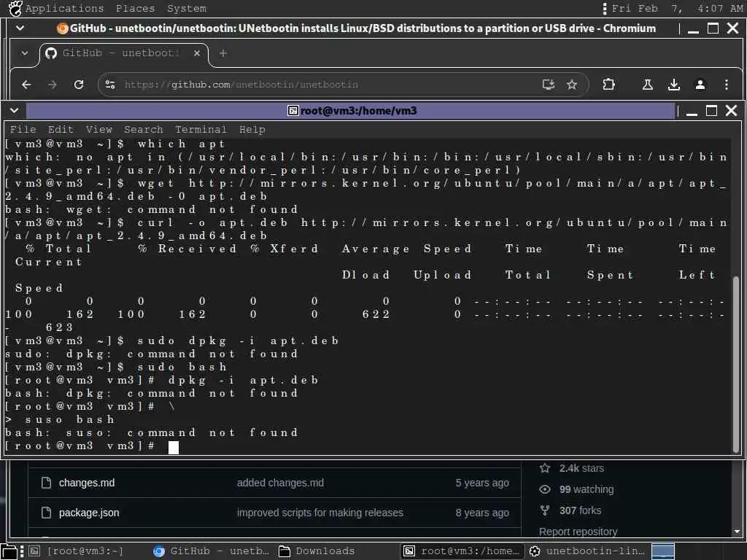Open the terminal File menu
The width and height of the screenshot is (747, 560).
click(x=23, y=130)
